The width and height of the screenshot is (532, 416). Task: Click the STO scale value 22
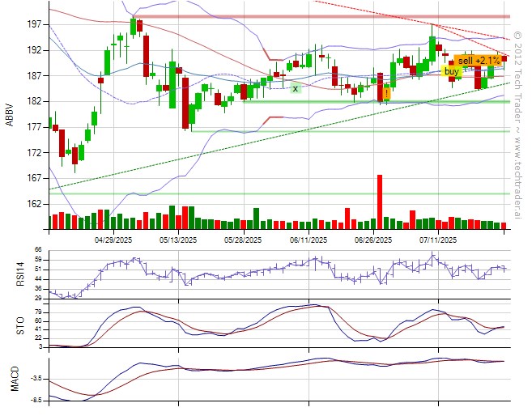pos(38,338)
